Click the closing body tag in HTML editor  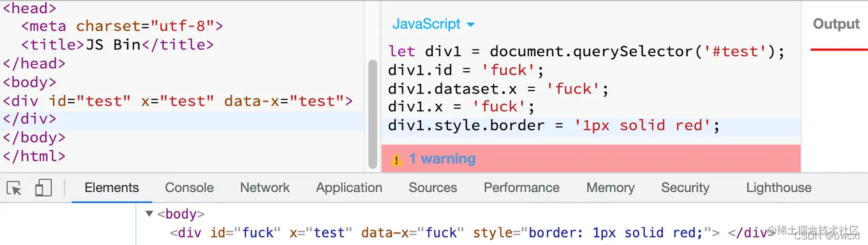tap(34, 138)
